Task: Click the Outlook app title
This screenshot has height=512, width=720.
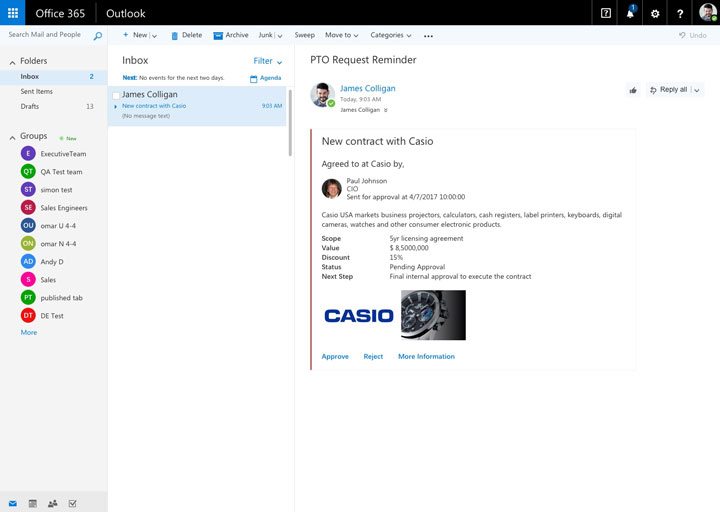Action: click(x=125, y=13)
